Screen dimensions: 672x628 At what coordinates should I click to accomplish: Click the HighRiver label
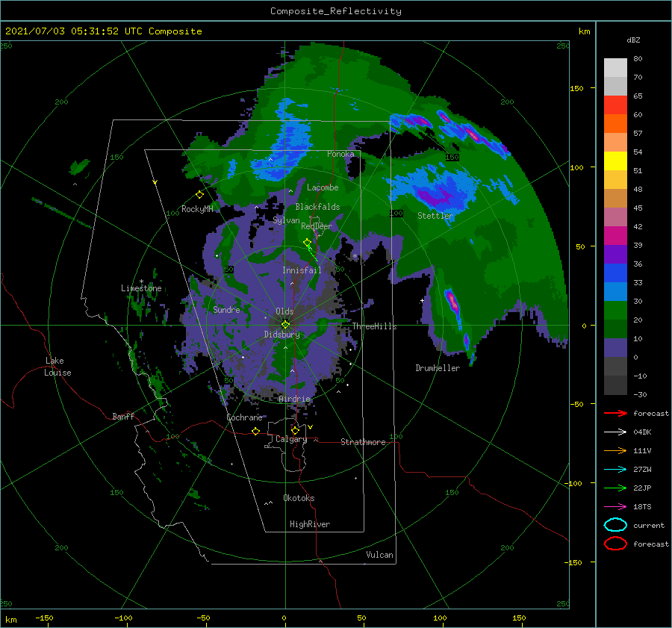click(310, 524)
